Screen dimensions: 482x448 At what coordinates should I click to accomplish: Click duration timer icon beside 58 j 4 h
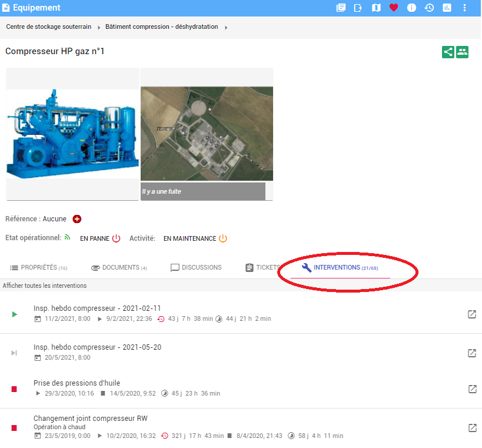click(x=291, y=436)
